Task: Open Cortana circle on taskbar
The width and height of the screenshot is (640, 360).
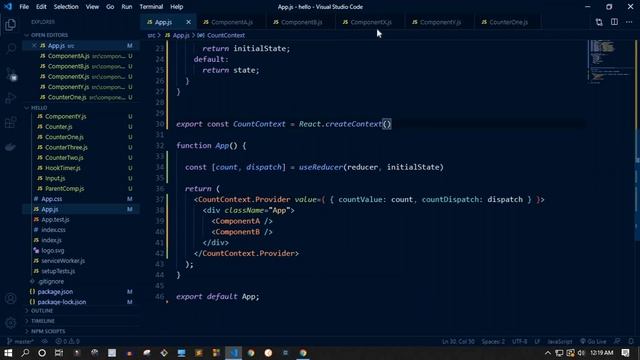Action: tap(42, 353)
